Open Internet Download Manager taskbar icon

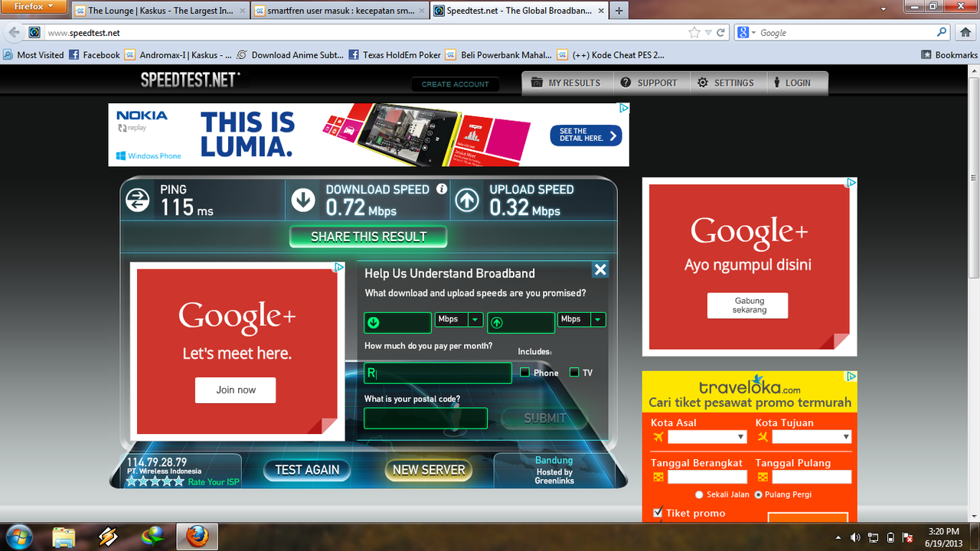(x=153, y=536)
